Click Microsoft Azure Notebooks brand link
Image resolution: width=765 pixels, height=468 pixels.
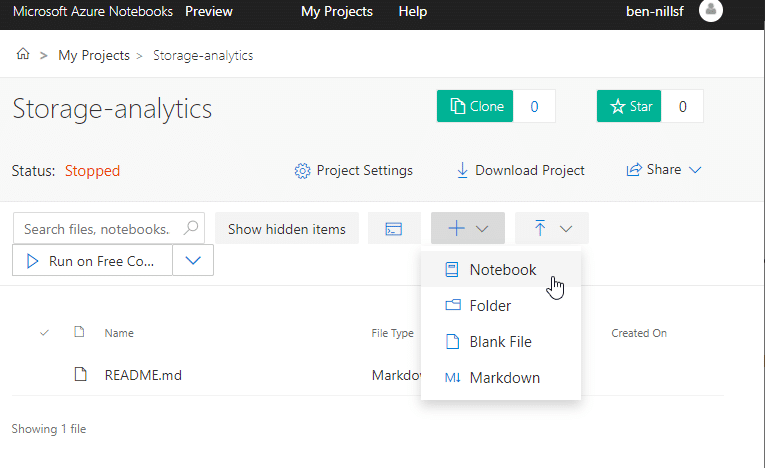(93, 11)
